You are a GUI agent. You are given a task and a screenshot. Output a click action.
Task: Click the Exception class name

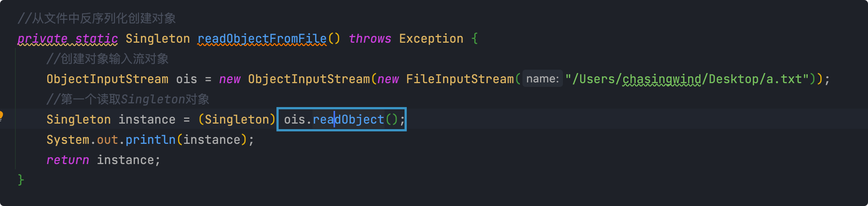click(431, 39)
